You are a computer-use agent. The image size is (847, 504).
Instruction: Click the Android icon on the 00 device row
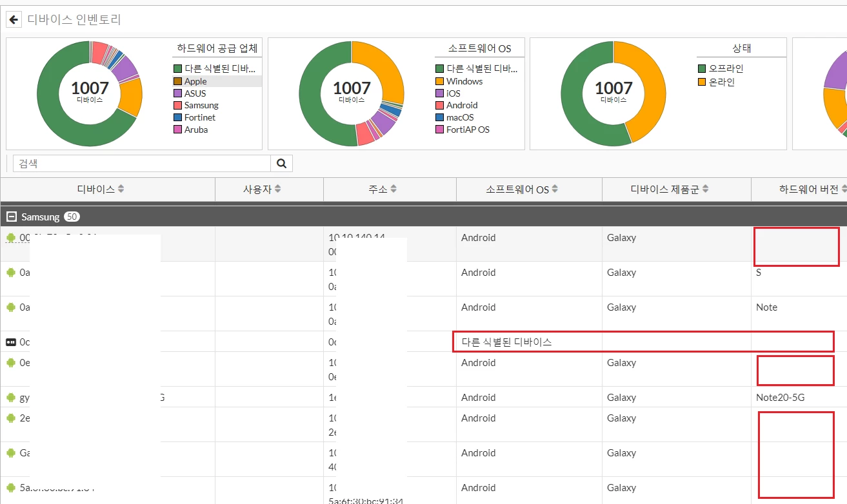[x=11, y=238]
